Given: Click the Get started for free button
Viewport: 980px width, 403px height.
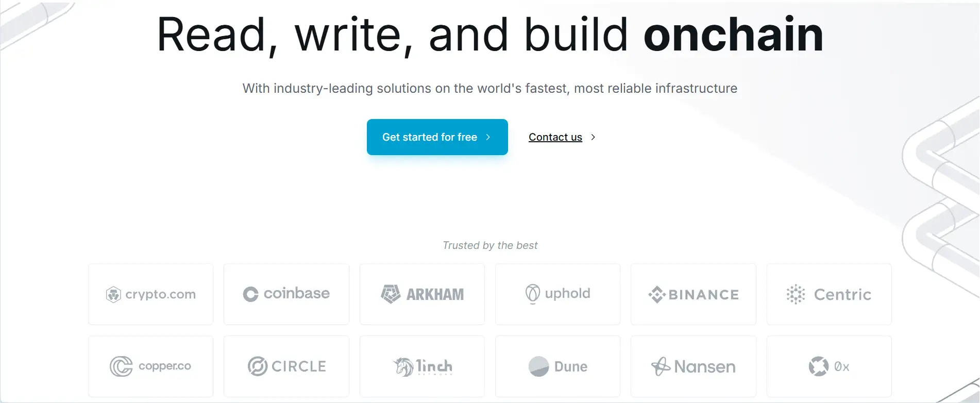Looking at the screenshot, I should point(437,137).
